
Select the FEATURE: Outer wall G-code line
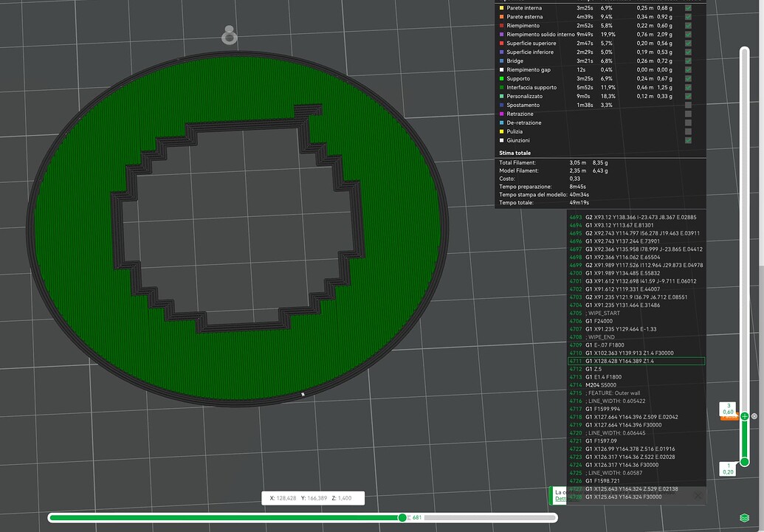(x=636, y=393)
